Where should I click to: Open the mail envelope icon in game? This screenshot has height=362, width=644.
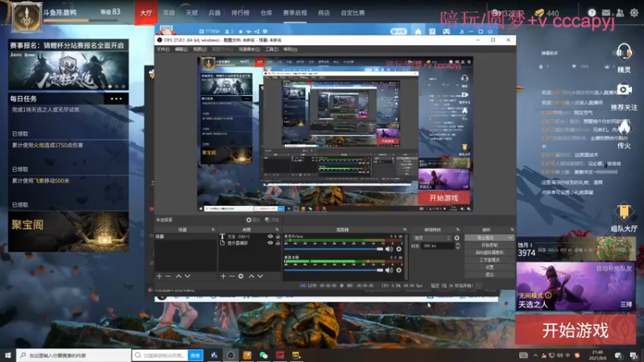coord(606,13)
